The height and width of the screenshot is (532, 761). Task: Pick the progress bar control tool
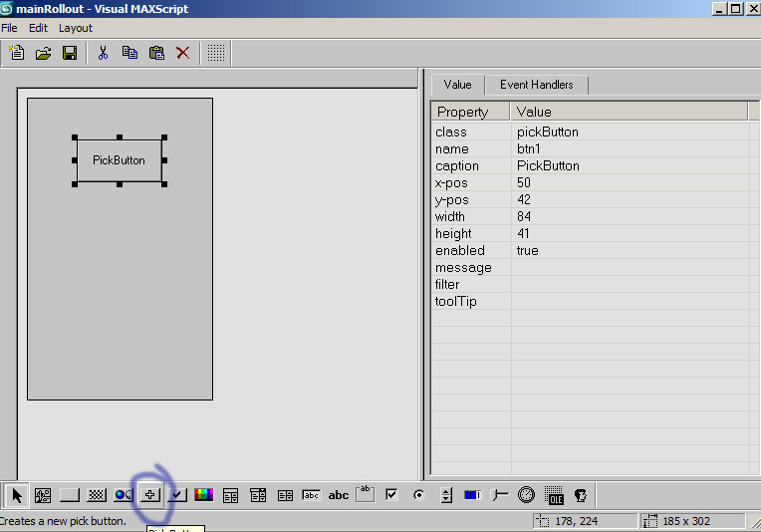pos(472,495)
